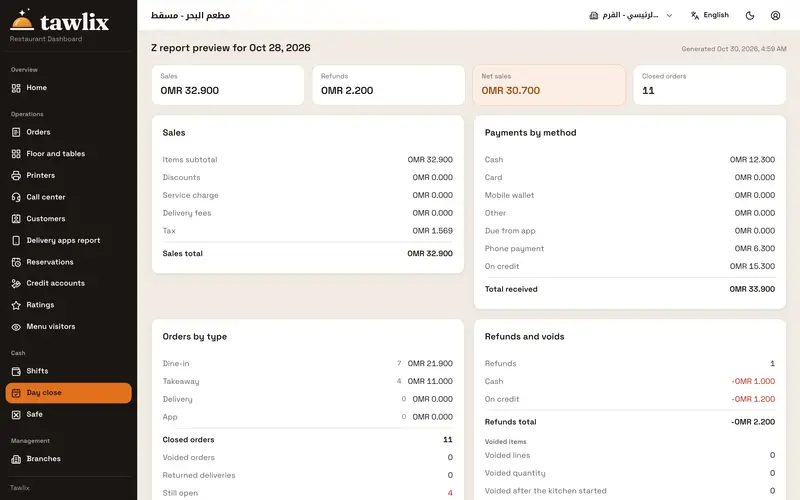Click the Delivery apps report phone icon

point(16,240)
